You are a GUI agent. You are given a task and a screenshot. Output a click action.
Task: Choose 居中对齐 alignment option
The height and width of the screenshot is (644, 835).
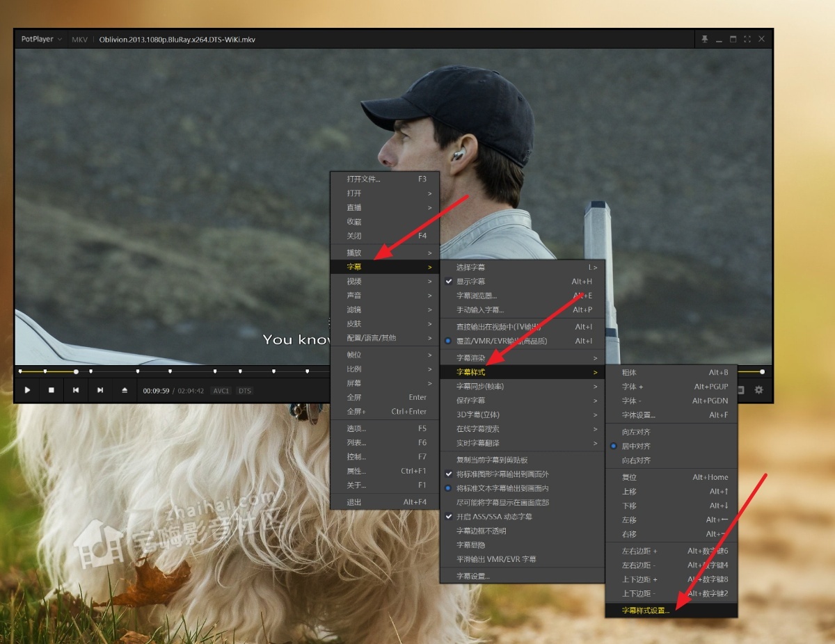pos(671,446)
